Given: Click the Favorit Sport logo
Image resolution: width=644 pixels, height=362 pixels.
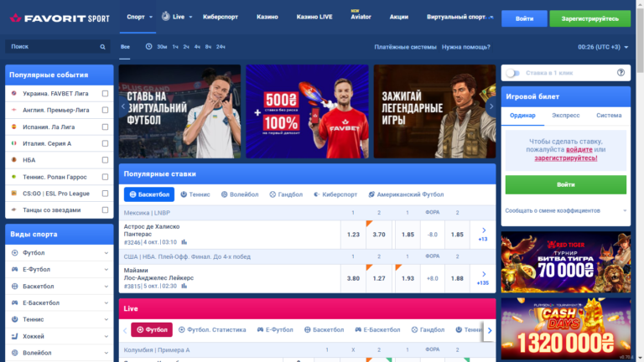Looking at the screenshot, I should point(60,18).
